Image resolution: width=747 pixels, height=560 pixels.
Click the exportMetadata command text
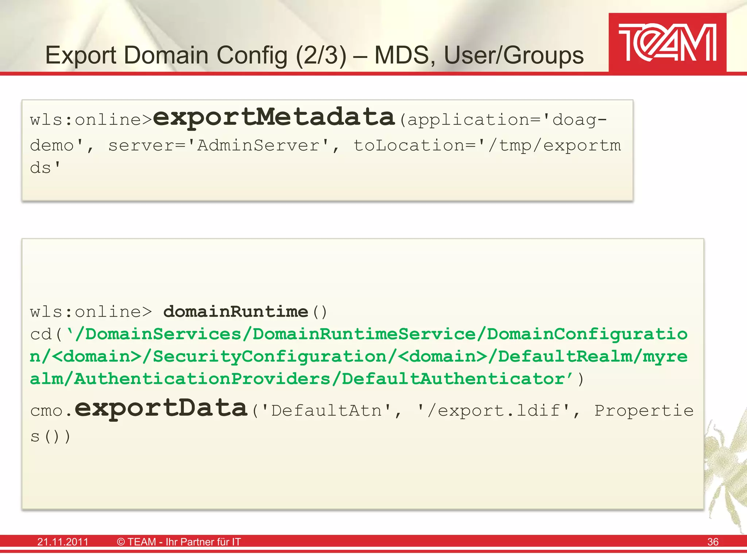click(x=274, y=117)
